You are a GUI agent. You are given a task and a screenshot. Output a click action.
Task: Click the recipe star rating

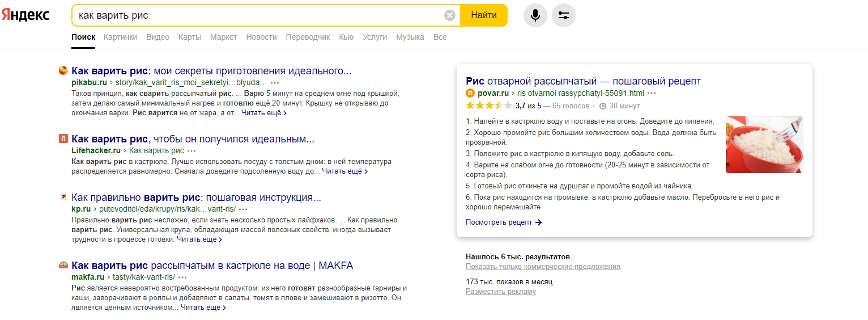click(x=488, y=106)
